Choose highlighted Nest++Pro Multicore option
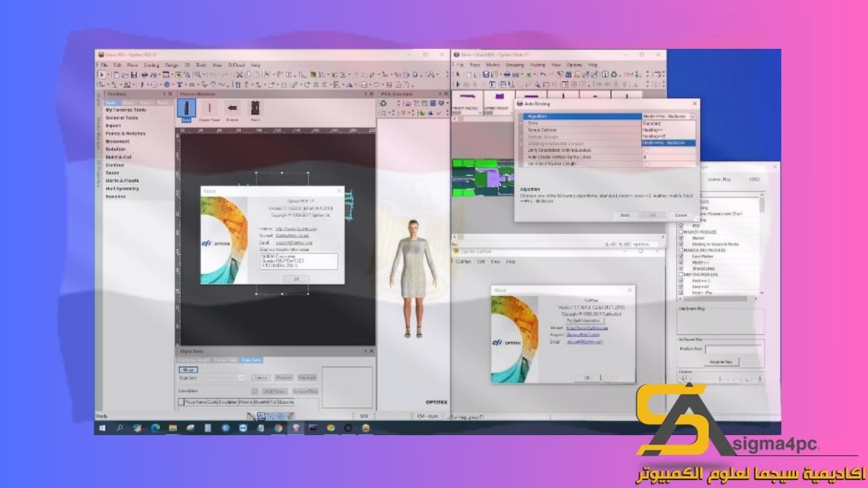868x488 pixels. 668,143
